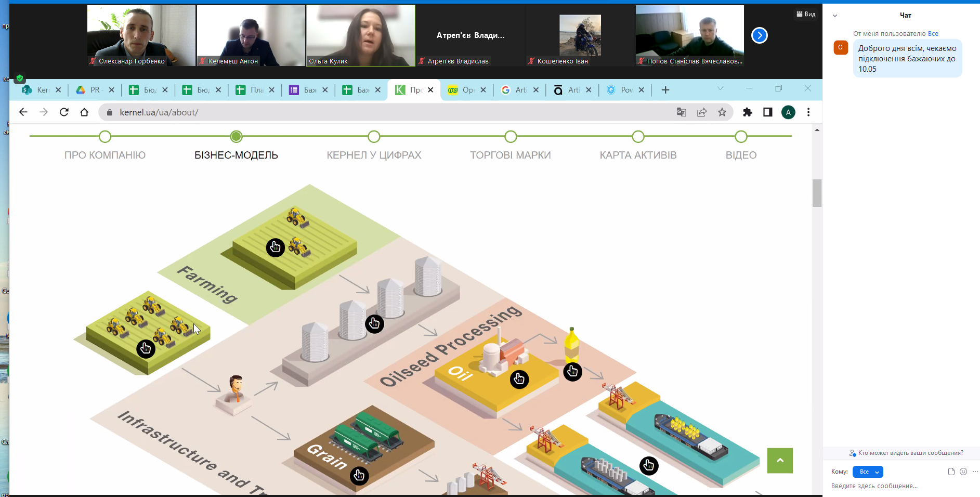This screenshot has height=497, width=980.
Task: Click the hand icon near the cargo ships
Action: point(648,465)
